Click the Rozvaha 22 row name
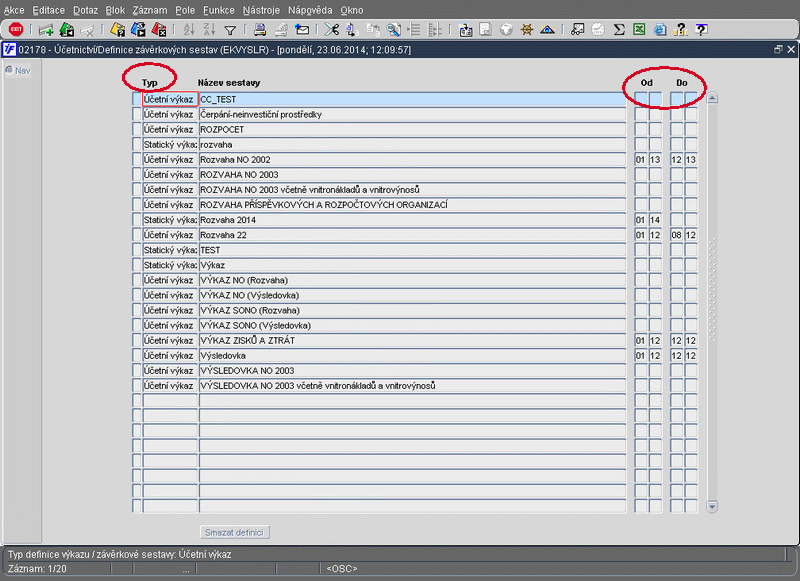Image resolution: width=800 pixels, height=581 pixels. coord(412,235)
